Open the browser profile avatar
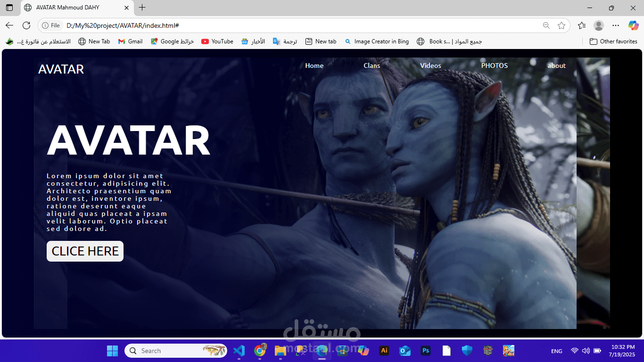Image resolution: width=644 pixels, height=362 pixels. point(599,25)
